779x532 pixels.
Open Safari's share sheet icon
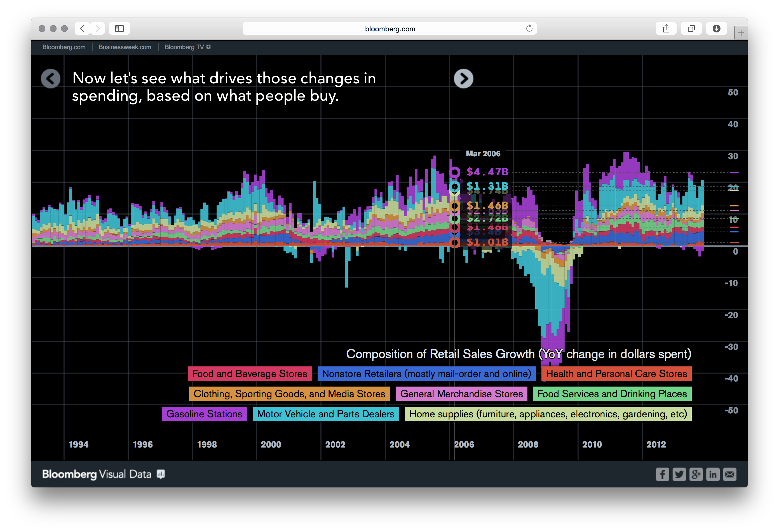pos(666,29)
